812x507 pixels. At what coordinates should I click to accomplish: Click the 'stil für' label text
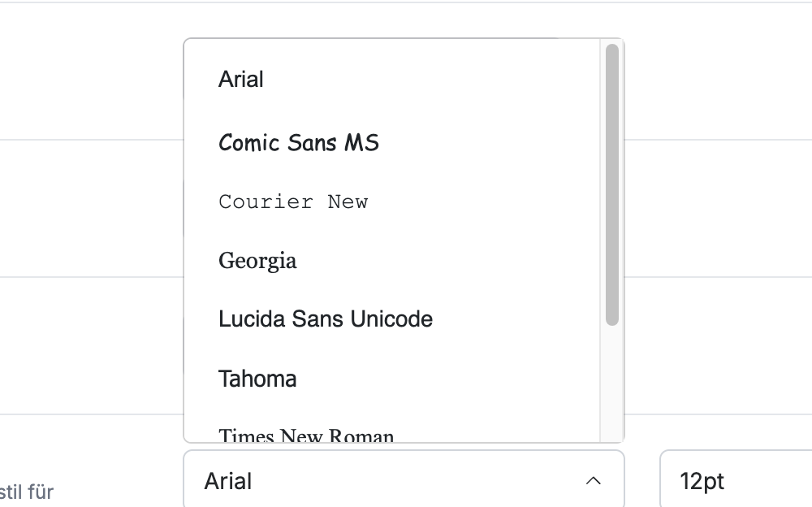[x=27, y=492]
